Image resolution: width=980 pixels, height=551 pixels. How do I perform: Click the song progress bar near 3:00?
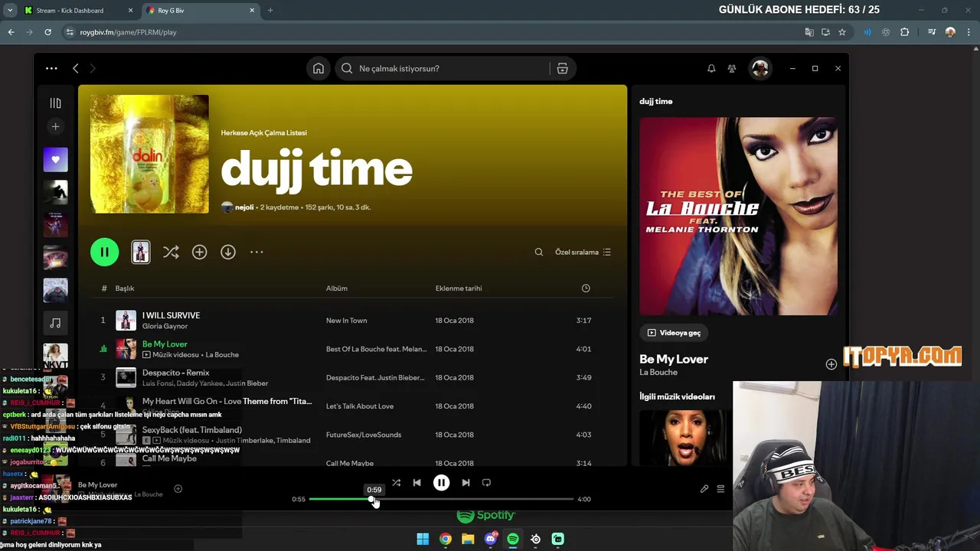[508, 499]
